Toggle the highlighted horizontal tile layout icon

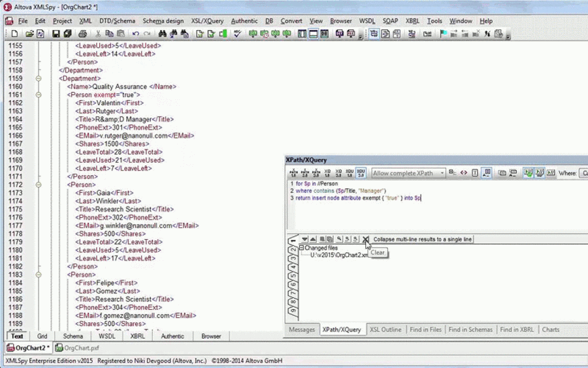click(314, 34)
